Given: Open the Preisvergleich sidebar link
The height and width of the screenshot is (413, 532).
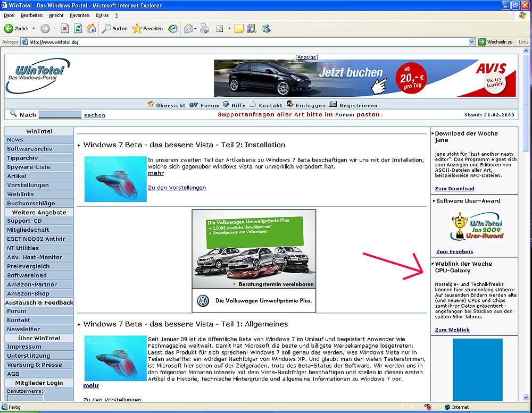Looking at the screenshot, I should point(28,266).
